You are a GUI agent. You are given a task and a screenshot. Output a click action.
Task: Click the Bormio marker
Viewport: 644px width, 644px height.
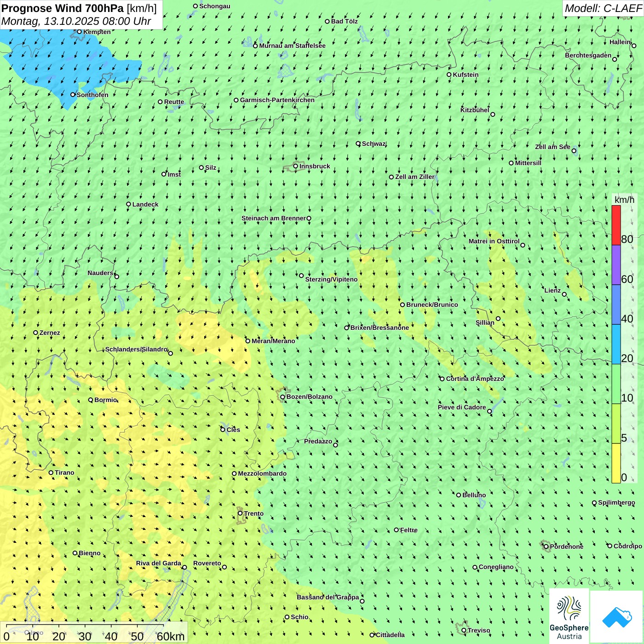click(x=91, y=400)
